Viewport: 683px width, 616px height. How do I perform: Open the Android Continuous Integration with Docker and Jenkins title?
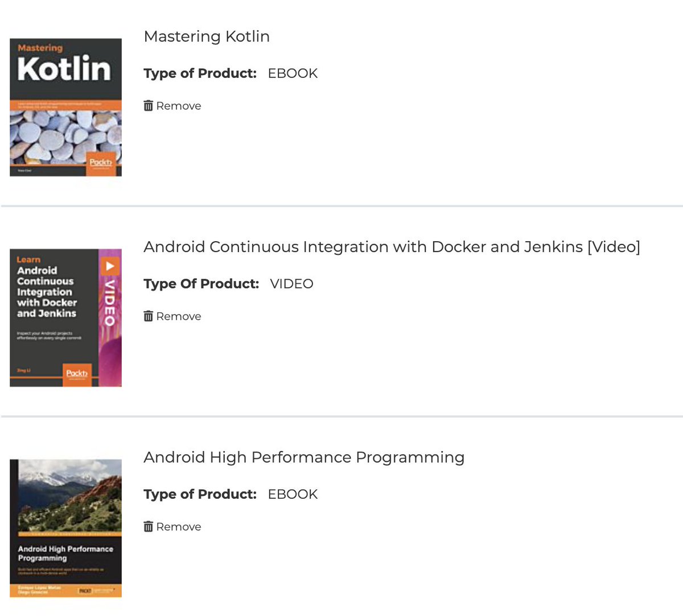coord(392,247)
